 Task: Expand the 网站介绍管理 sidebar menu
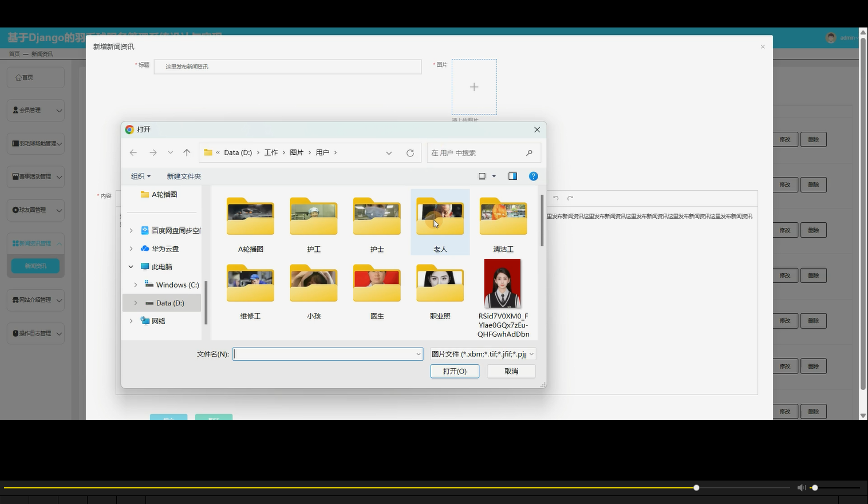(x=35, y=300)
